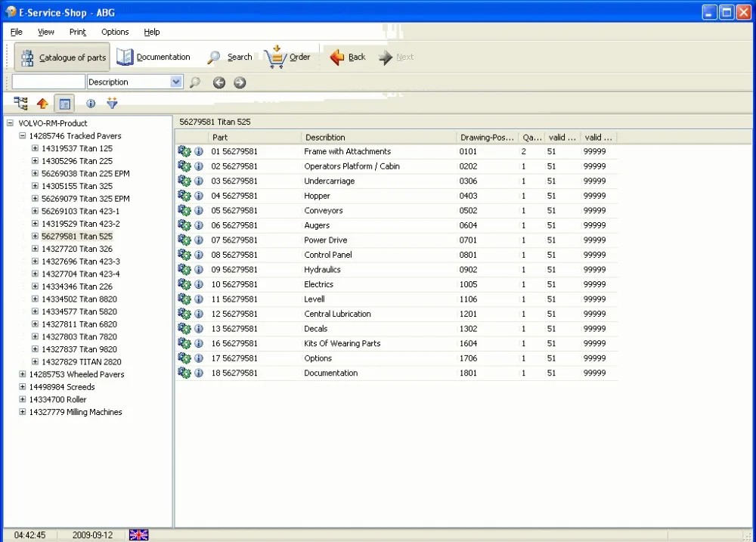Viewport: 756px width, 542px height.
Task: Open the Order shopping cart
Action: pyautogui.click(x=275, y=57)
